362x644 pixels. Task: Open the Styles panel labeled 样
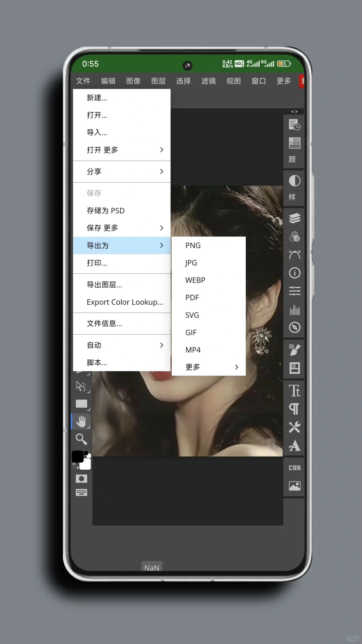(x=292, y=197)
